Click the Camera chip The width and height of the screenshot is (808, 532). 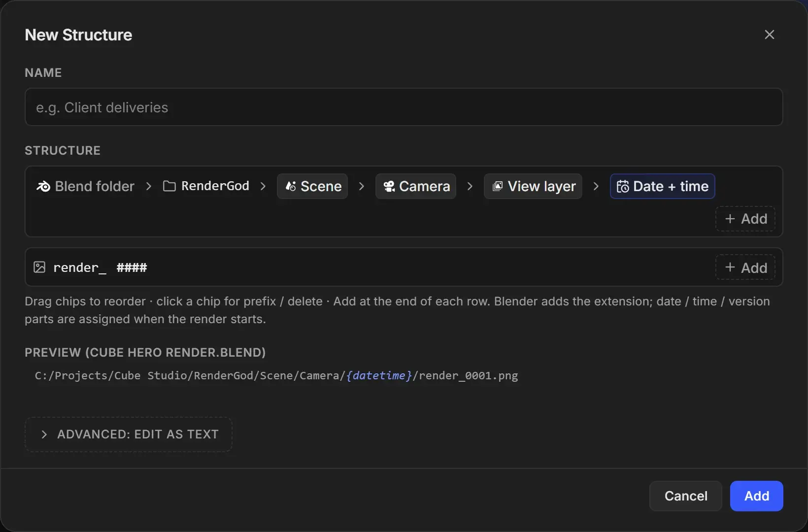tap(416, 186)
